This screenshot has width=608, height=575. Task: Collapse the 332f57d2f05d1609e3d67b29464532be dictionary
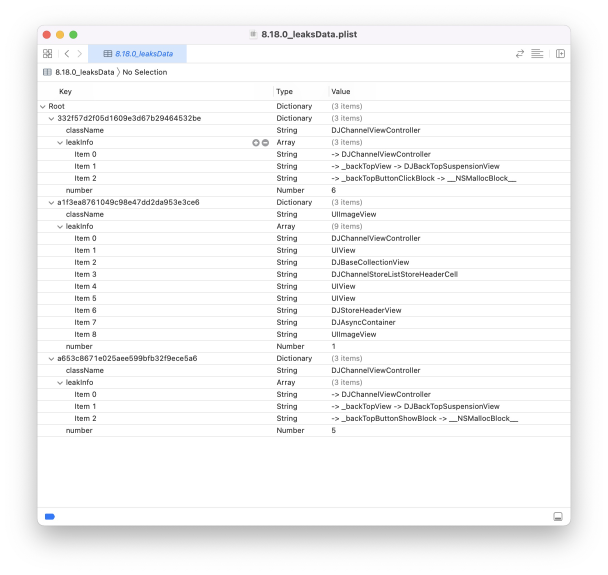(51, 119)
